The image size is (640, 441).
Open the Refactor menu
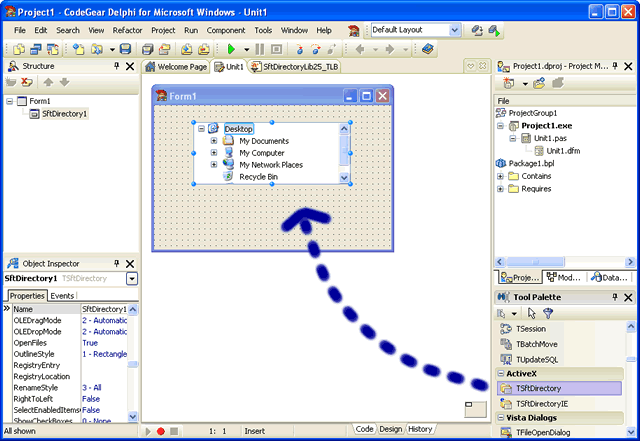(127, 30)
